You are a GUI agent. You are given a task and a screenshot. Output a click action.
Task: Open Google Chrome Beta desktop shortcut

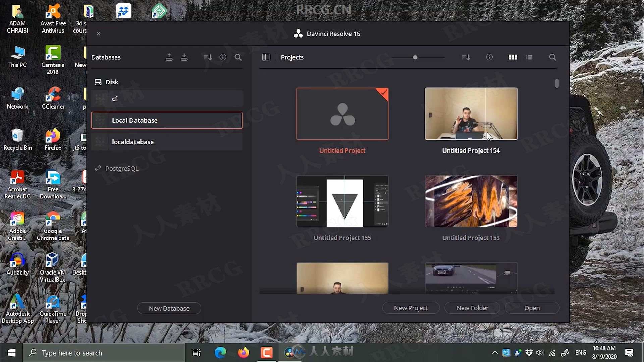point(53,226)
